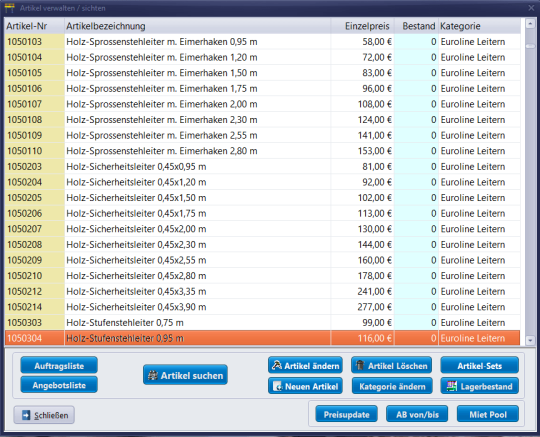Select Holz-Stufenstehleiter 0,75 m row
The width and height of the screenshot is (540, 437).
[x=262, y=323]
